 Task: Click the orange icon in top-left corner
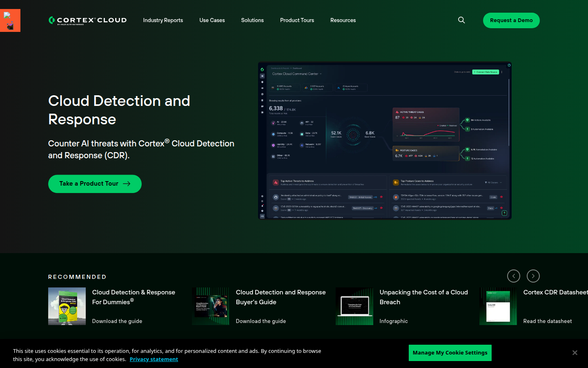point(10,20)
